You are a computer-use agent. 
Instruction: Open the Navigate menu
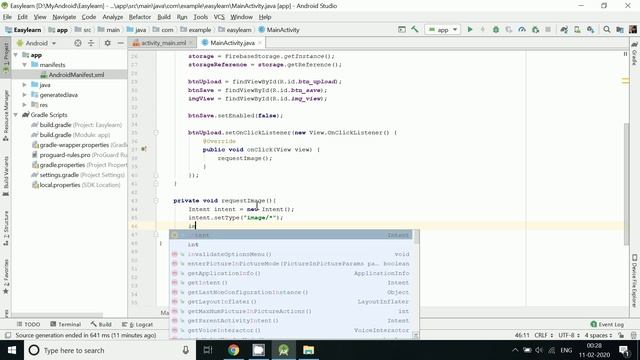pyautogui.click(x=64, y=17)
